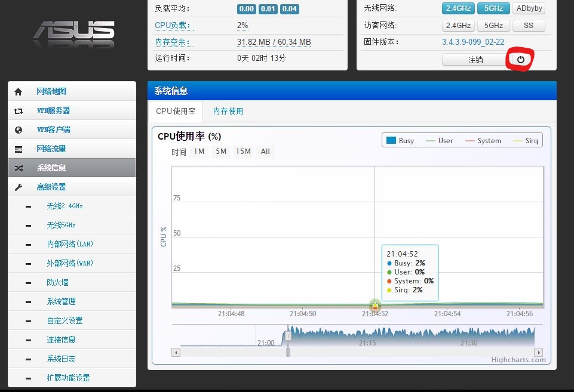Select the All time range option
Image resolution: width=574 pixels, height=392 pixels.
coord(265,152)
